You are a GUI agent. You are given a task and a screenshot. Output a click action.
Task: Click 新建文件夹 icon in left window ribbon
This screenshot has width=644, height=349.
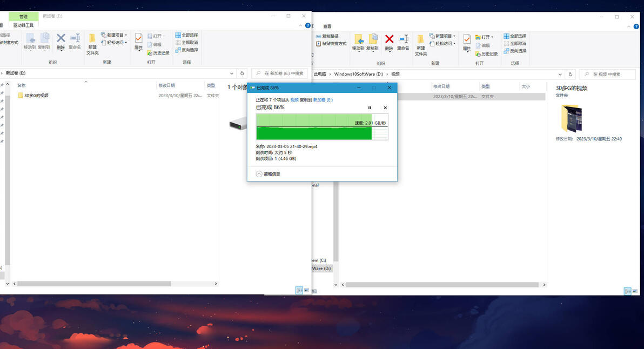click(92, 44)
